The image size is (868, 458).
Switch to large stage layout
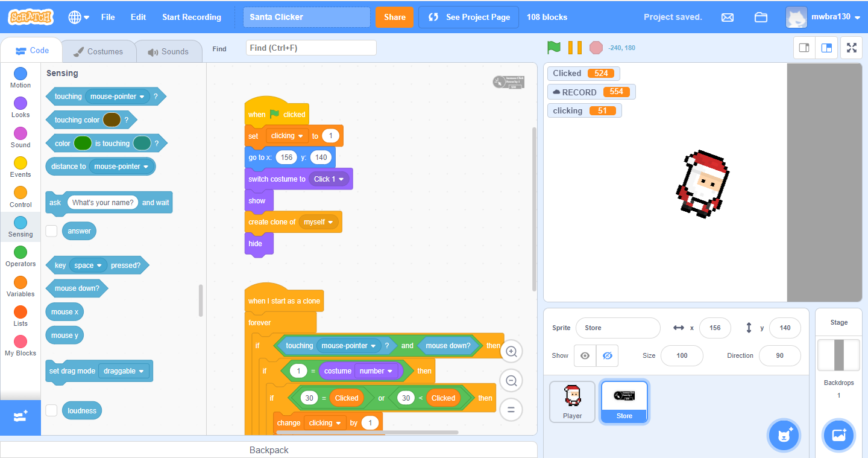point(826,48)
